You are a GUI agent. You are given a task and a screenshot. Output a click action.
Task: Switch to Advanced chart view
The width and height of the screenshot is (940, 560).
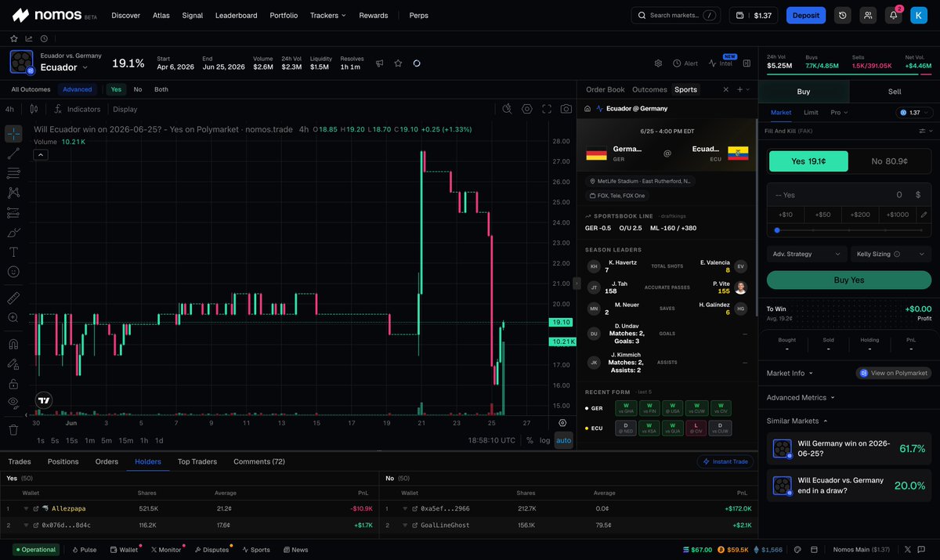[x=78, y=89]
